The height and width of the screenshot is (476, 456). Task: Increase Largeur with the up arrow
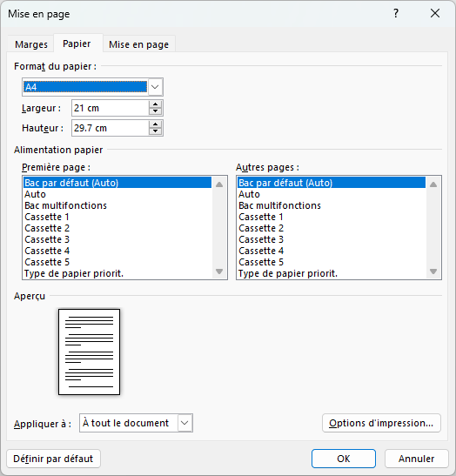coord(156,104)
